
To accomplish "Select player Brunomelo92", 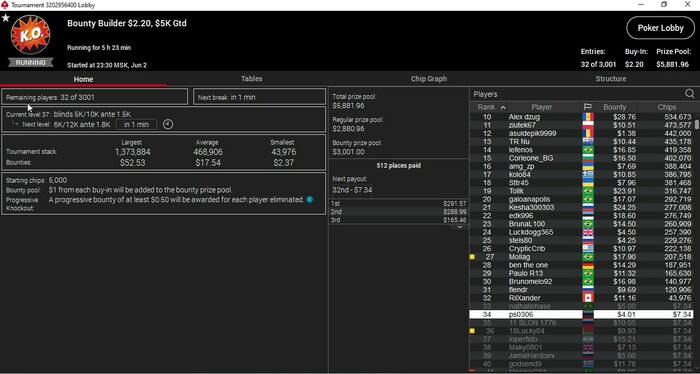I will (581, 282).
